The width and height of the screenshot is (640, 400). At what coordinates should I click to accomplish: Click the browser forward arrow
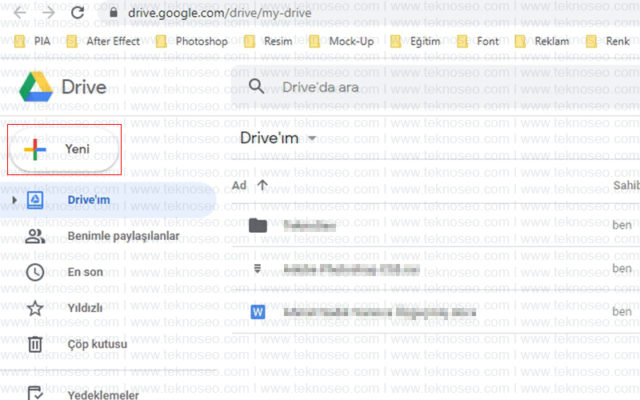[x=48, y=13]
